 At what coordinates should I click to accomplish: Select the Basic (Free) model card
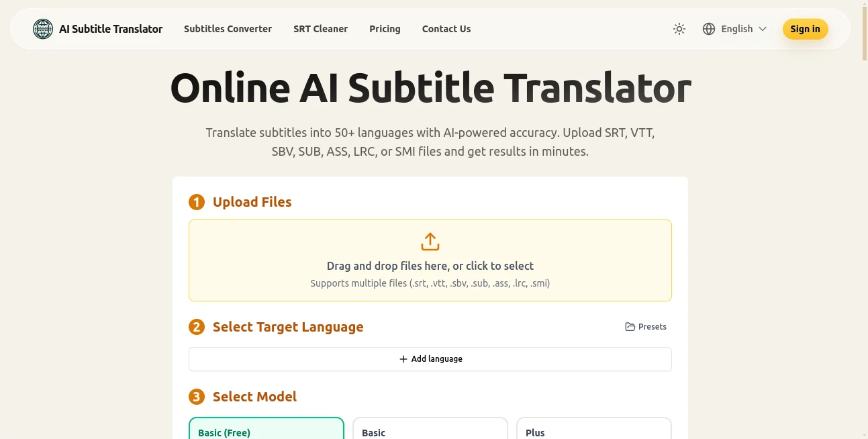tap(267, 428)
